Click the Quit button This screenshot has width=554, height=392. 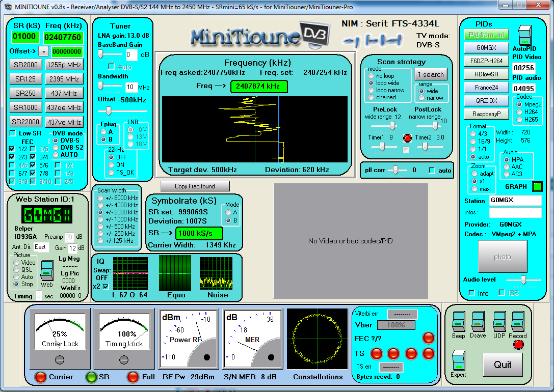pos(503,365)
